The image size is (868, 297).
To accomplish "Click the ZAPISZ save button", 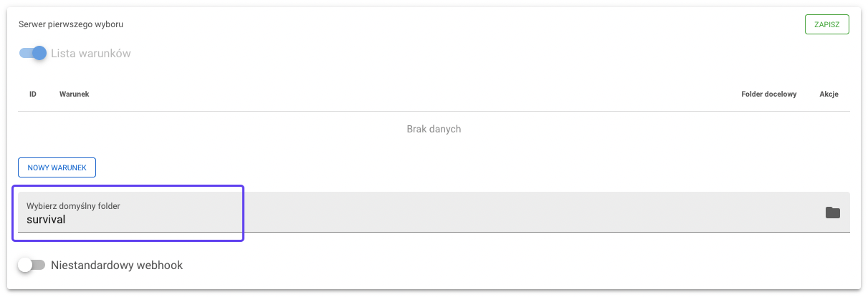I will (826, 24).
